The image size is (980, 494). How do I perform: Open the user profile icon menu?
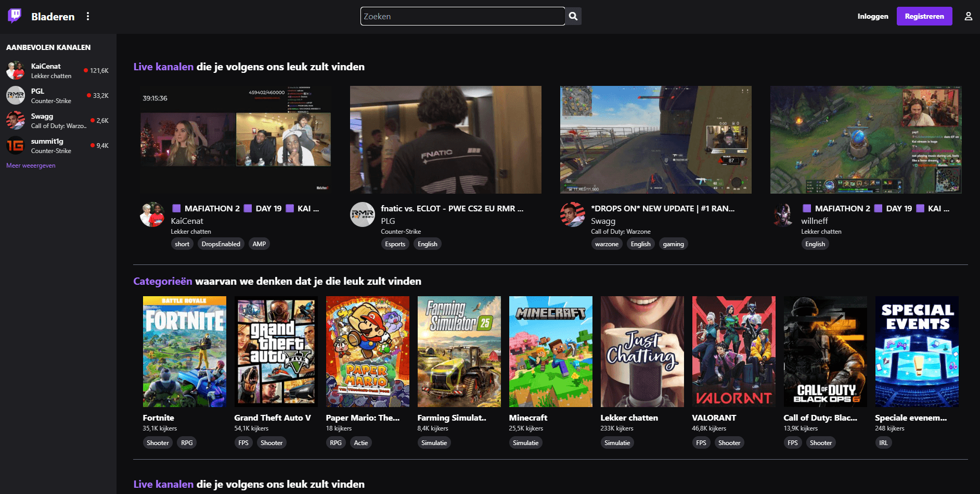point(968,16)
